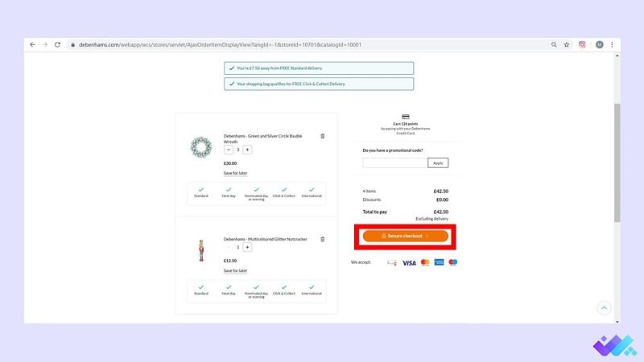Focus the promotional code input field
Screen dimensions: 644x362
point(394,163)
